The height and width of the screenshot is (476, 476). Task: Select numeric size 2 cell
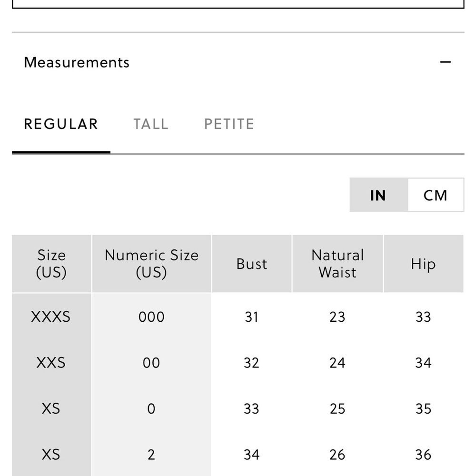(x=151, y=455)
